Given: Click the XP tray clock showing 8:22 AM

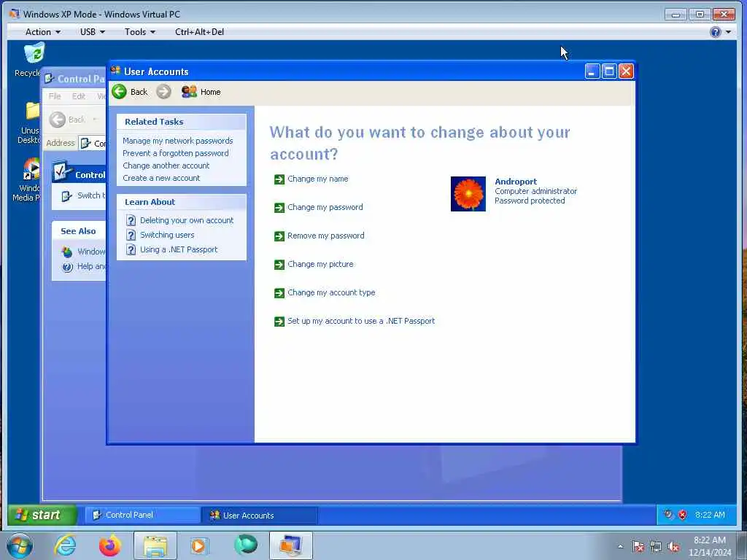Looking at the screenshot, I should 710,515.
